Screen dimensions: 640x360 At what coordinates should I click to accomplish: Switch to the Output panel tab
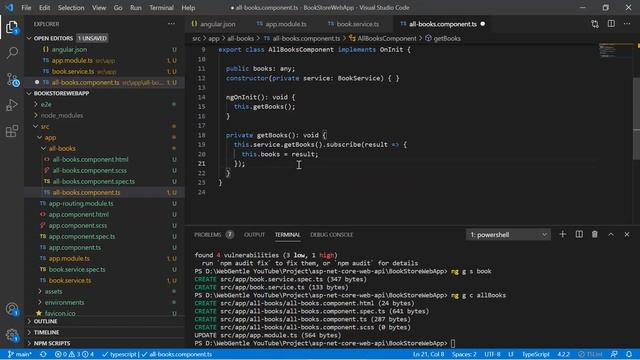click(254, 235)
